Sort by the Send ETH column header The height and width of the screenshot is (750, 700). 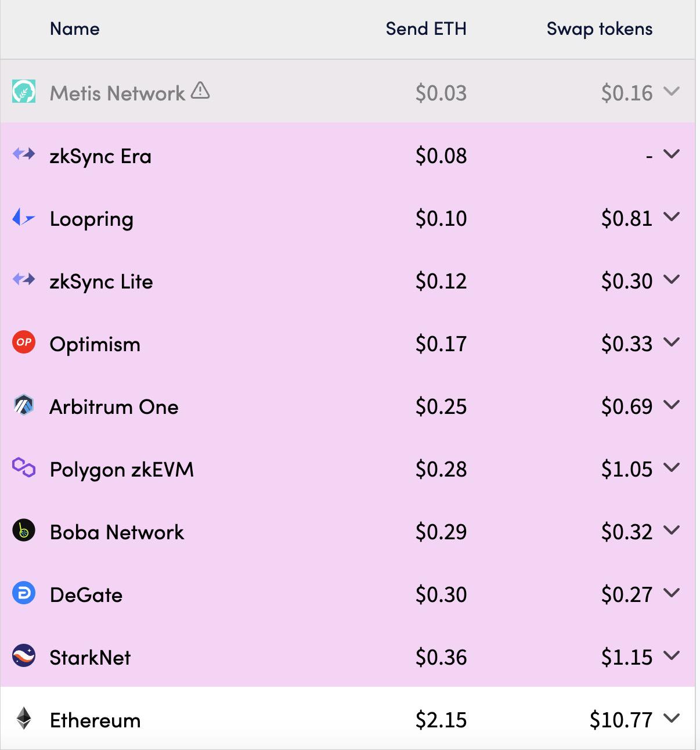click(425, 28)
